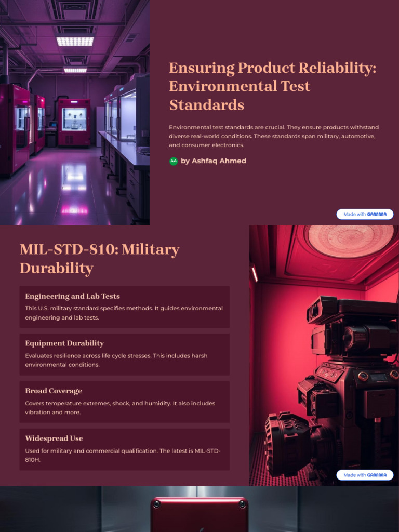Click the Broad Coverage card heading
399x532 pixels.
tap(54, 391)
